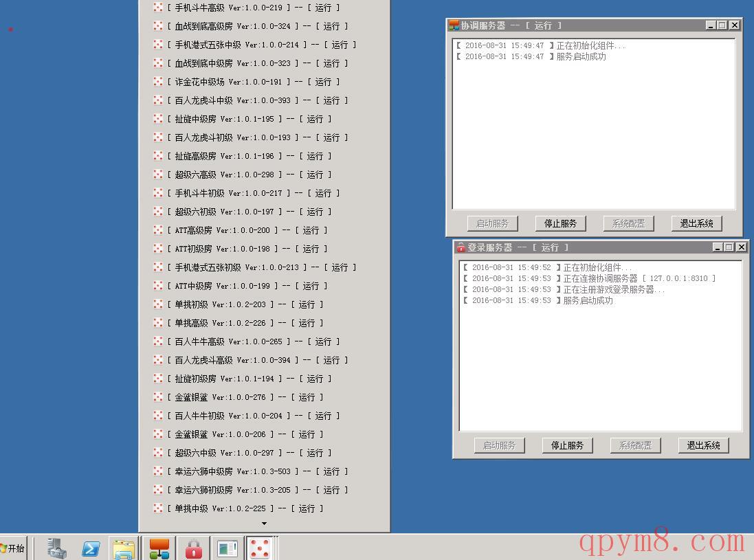Click the dice icon beside 手机港式五张中级

click(157, 44)
